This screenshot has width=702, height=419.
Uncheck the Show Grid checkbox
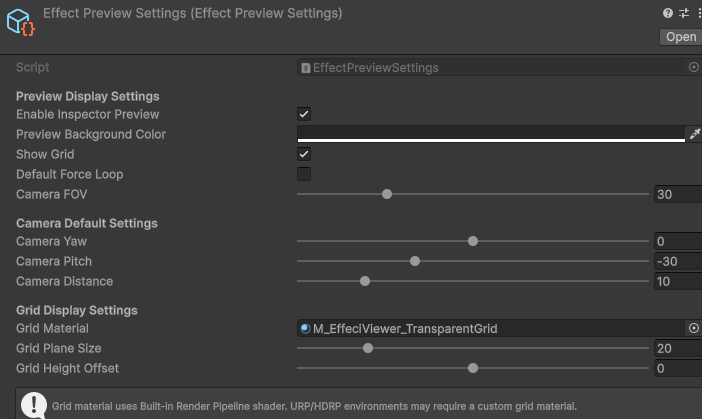[304, 154]
